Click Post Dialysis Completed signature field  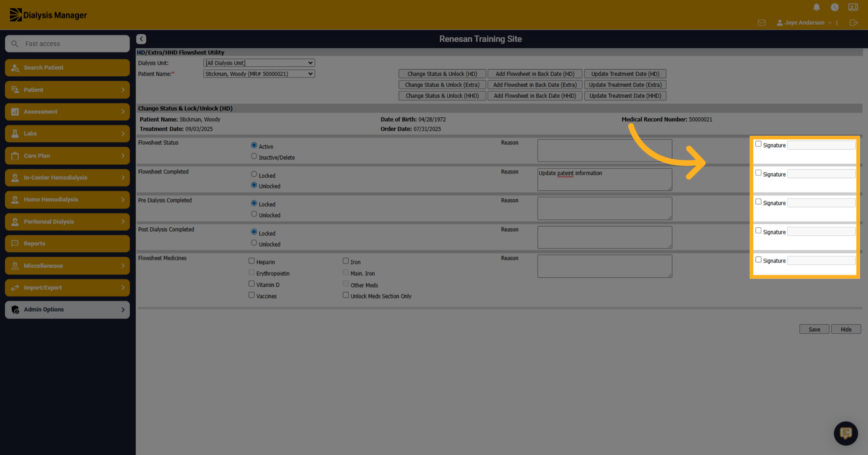pyautogui.click(x=821, y=232)
